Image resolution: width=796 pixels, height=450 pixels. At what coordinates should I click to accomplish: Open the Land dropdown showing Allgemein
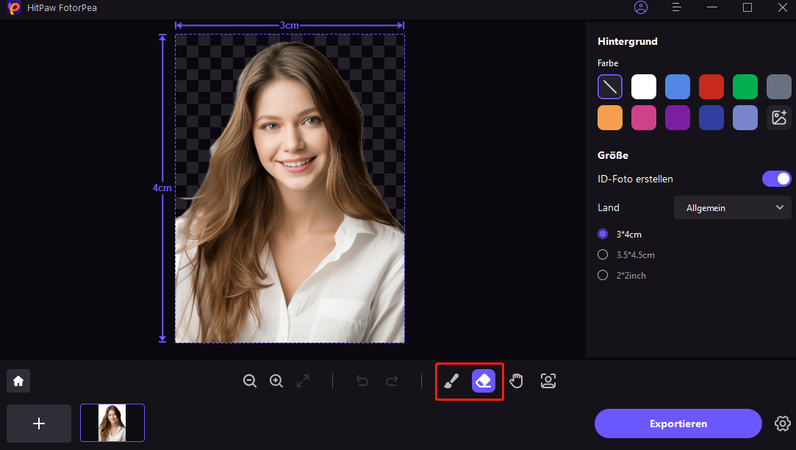click(x=732, y=208)
